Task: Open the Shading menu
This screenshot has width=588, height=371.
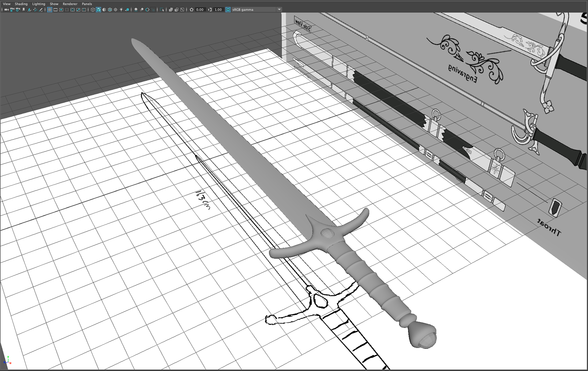Action: (x=21, y=4)
